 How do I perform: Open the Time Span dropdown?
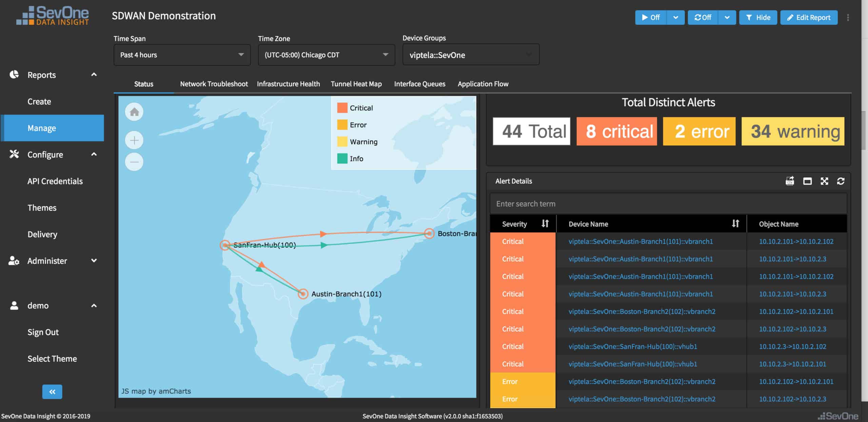tap(182, 55)
